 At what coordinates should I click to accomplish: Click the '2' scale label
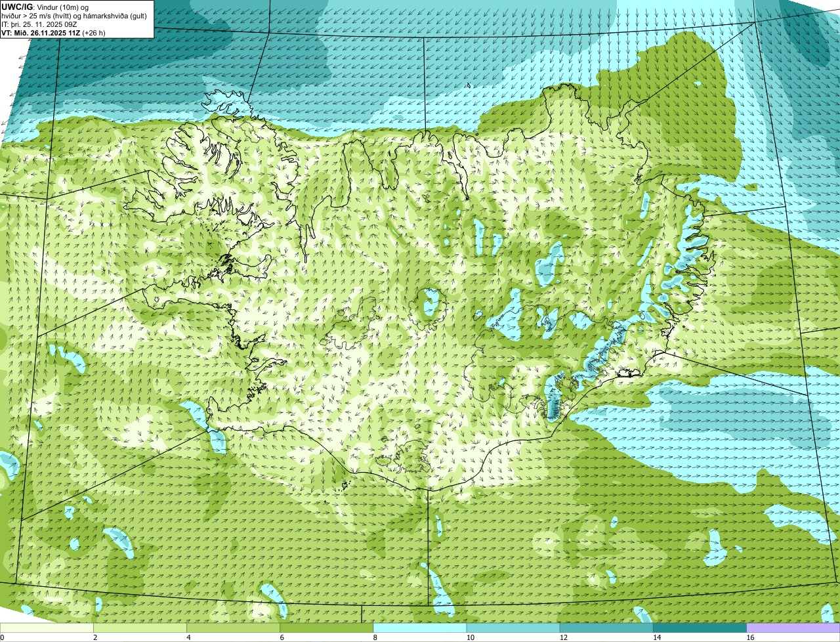[95, 637]
